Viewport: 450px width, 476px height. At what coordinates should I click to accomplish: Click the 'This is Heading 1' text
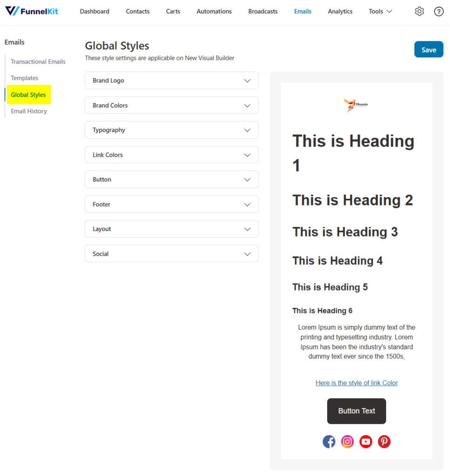(353, 153)
